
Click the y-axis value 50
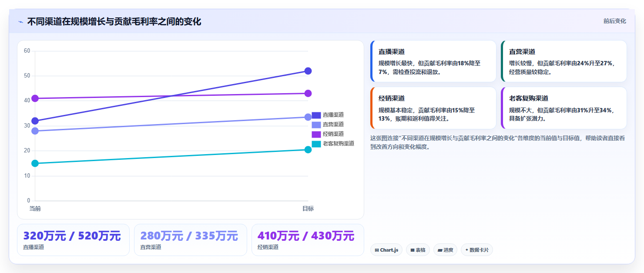27,76
